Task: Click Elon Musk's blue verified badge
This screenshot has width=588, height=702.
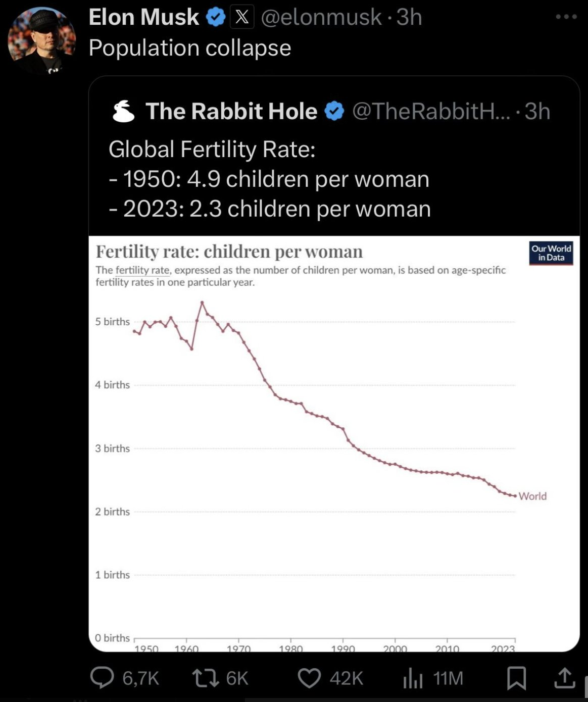Action: pyautogui.click(x=216, y=18)
